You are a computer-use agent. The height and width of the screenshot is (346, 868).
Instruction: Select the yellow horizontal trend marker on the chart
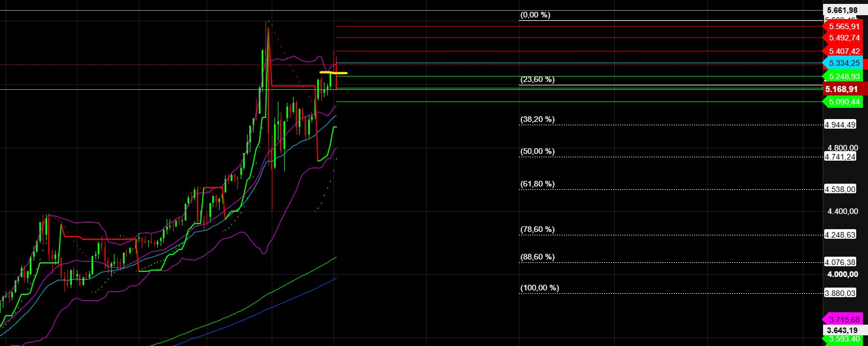[334, 73]
